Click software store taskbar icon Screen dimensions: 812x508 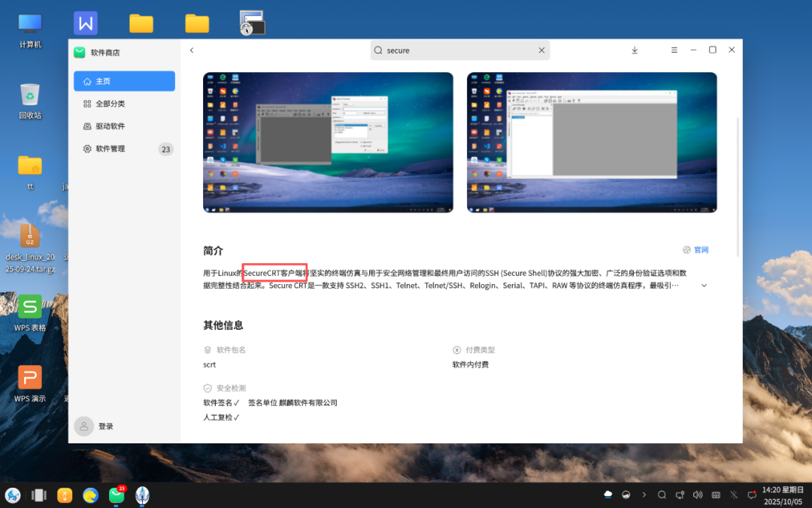click(117, 495)
